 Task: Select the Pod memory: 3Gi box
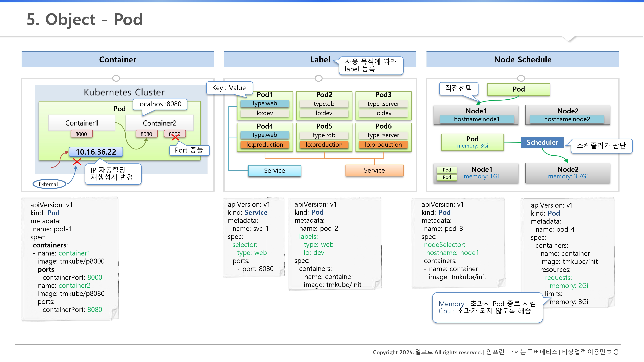click(x=472, y=142)
